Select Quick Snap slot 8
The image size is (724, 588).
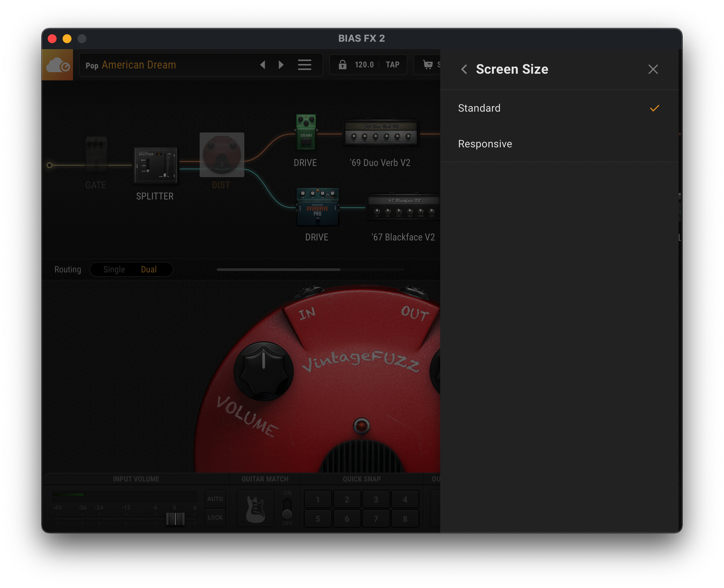[x=405, y=519]
